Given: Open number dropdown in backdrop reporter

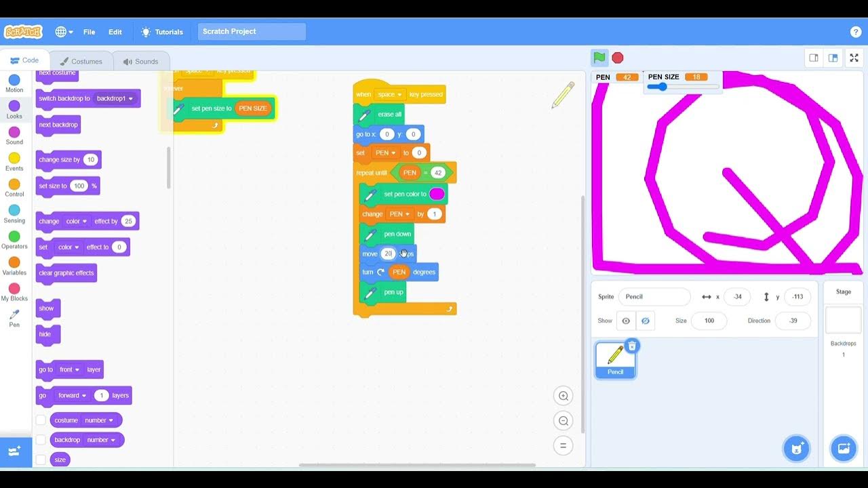Looking at the screenshot, I should click(x=101, y=440).
